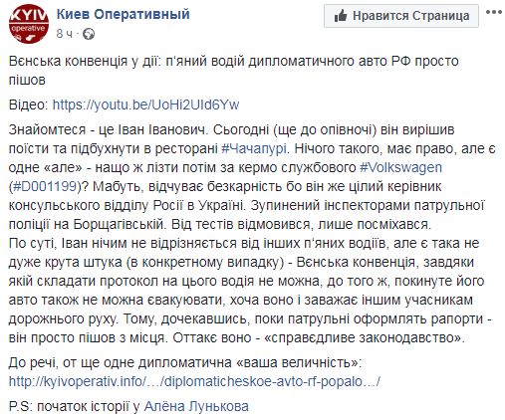The image size is (505, 420).
Task: Follow the kyivoperativ.info article link
Action: pyautogui.click(x=194, y=381)
